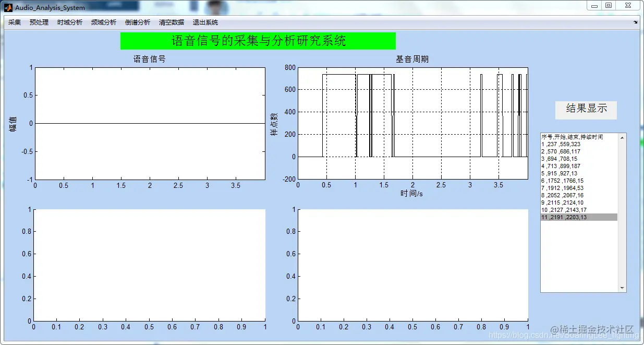Select list row '7 ,1912 ,1964,53'
This screenshot has height=345, width=644.
(x=579, y=188)
